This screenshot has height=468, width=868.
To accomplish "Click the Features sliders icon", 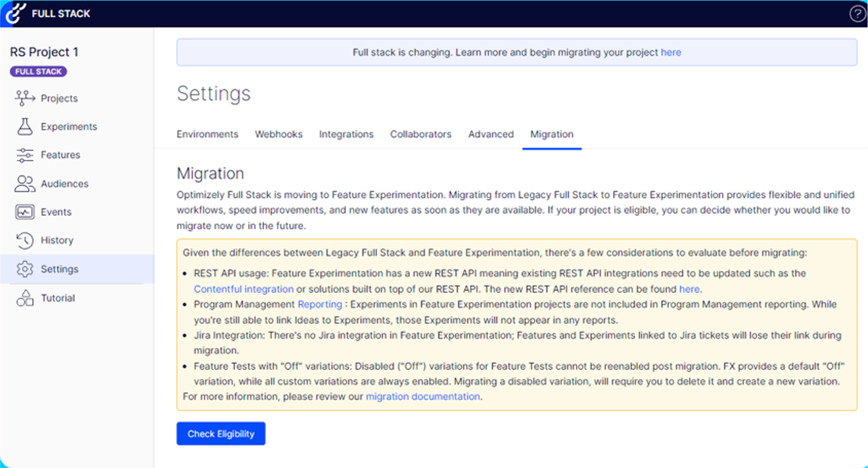I will pyautogui.click(x=25, y=155).
